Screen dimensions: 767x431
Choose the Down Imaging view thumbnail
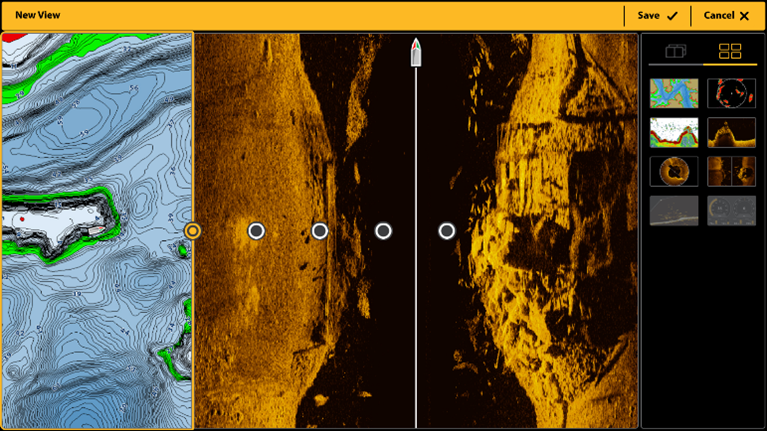tap(731, 132)
